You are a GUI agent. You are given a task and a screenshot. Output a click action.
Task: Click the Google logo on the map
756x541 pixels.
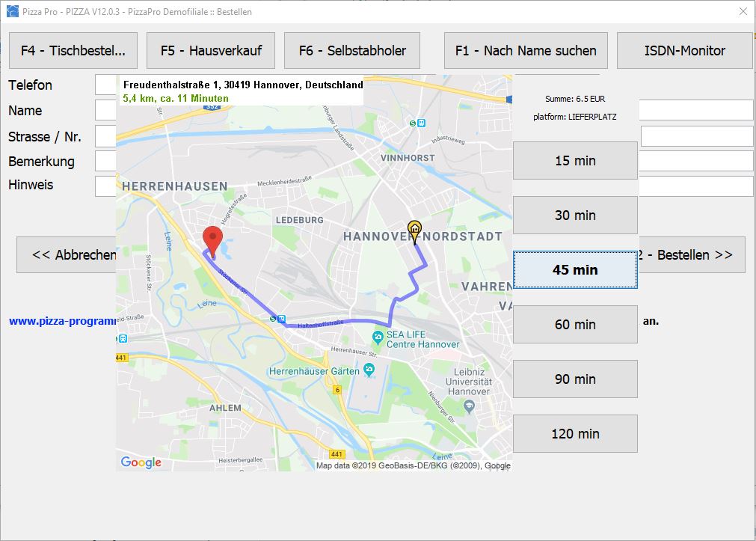[x=141, y=462]
